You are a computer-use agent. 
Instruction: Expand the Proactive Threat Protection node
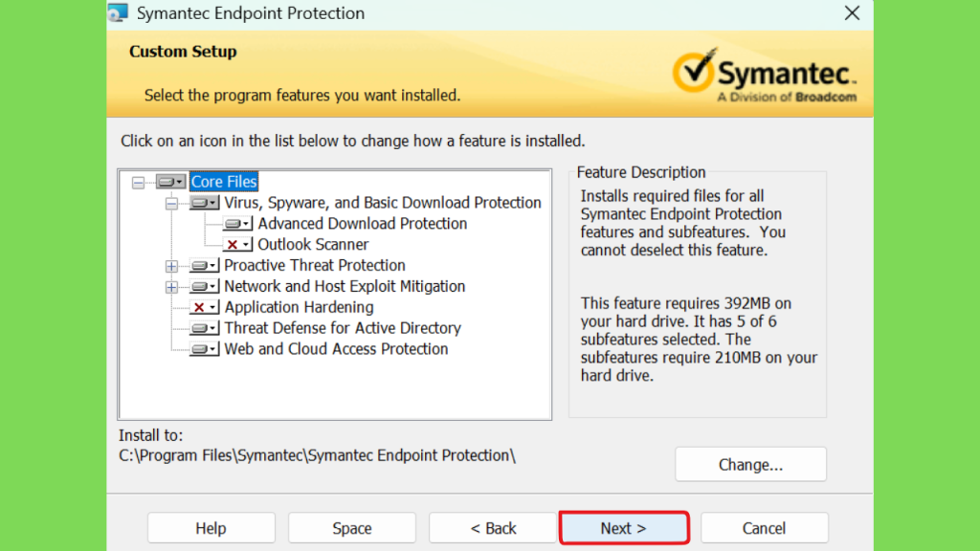(x=171, y=266)
